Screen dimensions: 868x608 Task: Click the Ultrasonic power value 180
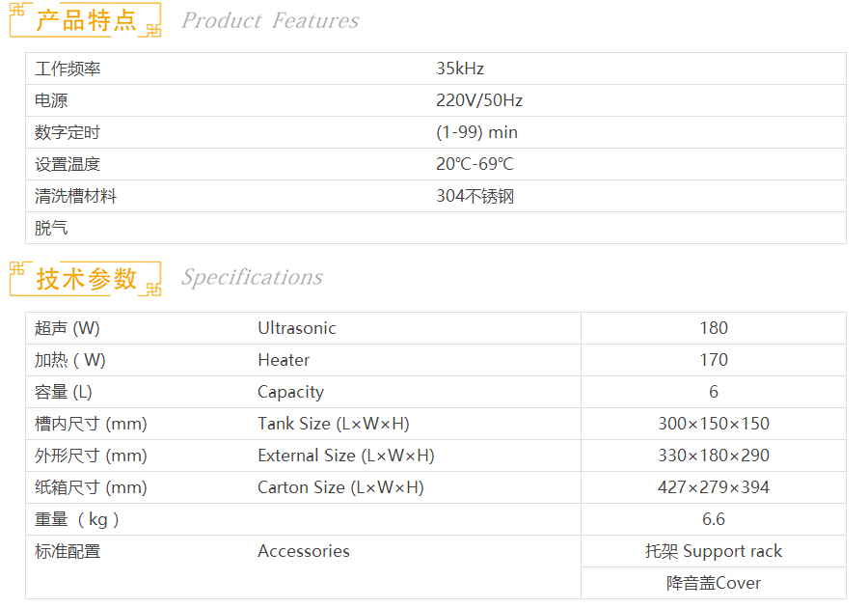(714, 328)
